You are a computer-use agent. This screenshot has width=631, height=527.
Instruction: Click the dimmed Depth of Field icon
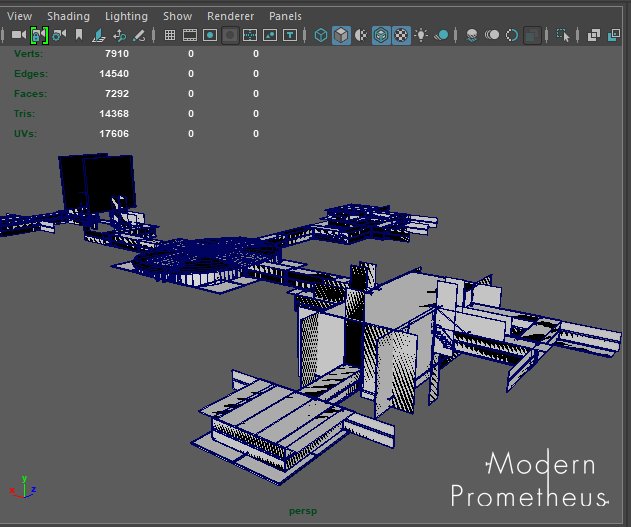click(x=532, y=35)
